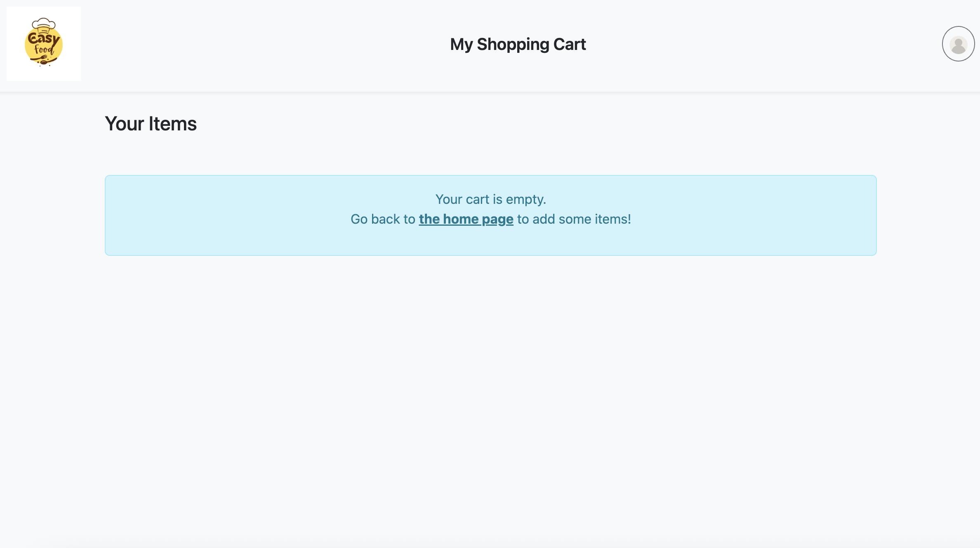Click the word "Cart" in the page title
This screenshot has width=980, height=548.
569,44
